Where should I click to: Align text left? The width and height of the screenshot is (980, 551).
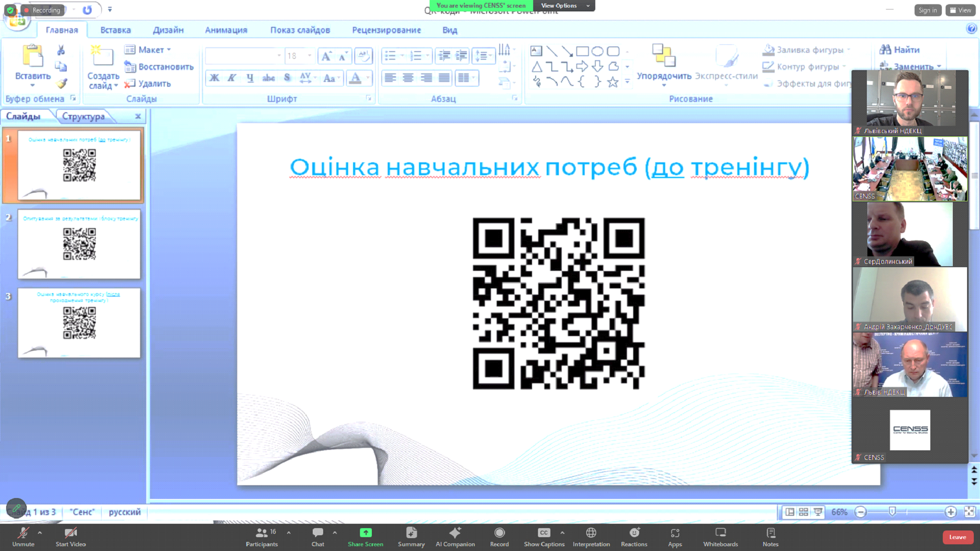(x=390, y=78)
